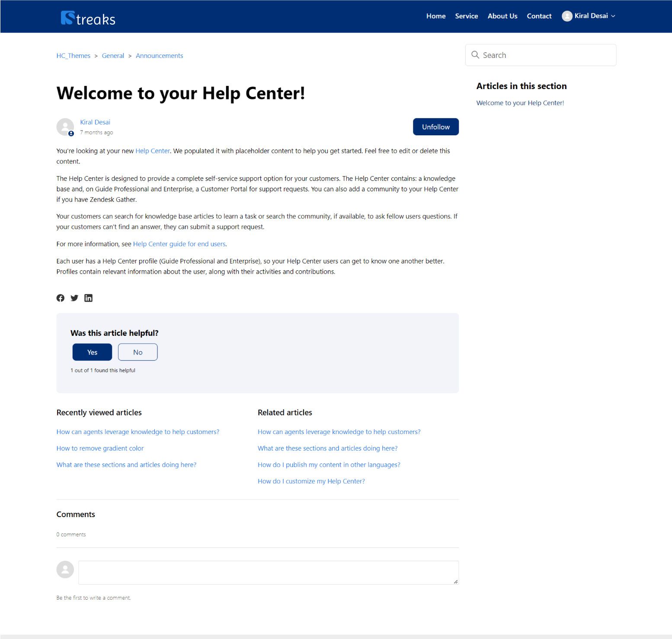Navigate to the General breadcrumb

tap(113, 56)
